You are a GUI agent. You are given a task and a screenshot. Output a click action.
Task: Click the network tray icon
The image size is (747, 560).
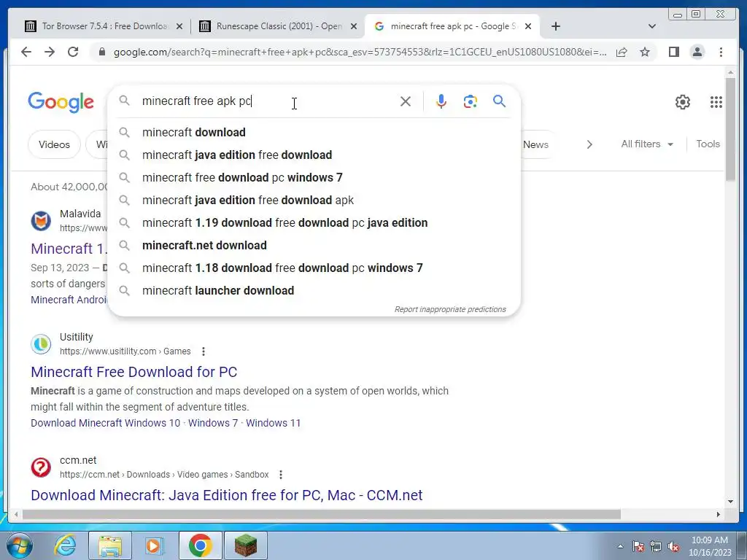pyautogui.click(x=656, y=547)
